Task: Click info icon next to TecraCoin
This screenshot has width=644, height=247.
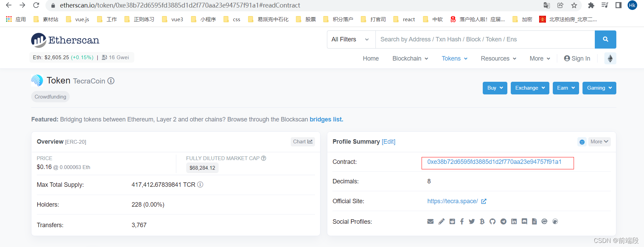Action: 111,81
